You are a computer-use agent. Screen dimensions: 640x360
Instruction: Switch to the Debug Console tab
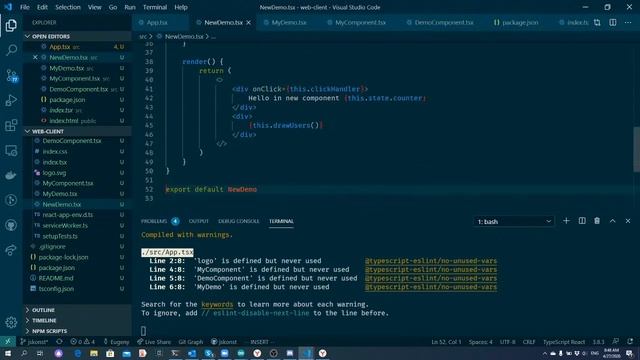pos(239,221)
